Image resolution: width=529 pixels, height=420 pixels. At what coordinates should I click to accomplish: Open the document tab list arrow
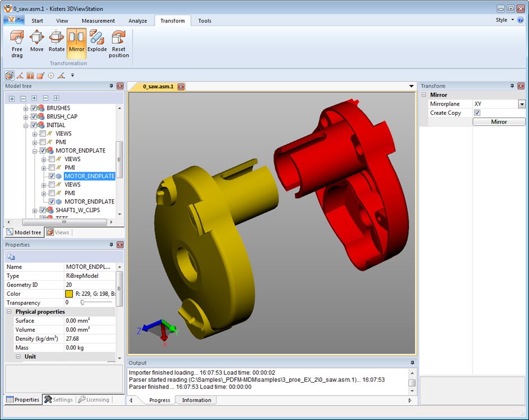[x=411, y=86]
